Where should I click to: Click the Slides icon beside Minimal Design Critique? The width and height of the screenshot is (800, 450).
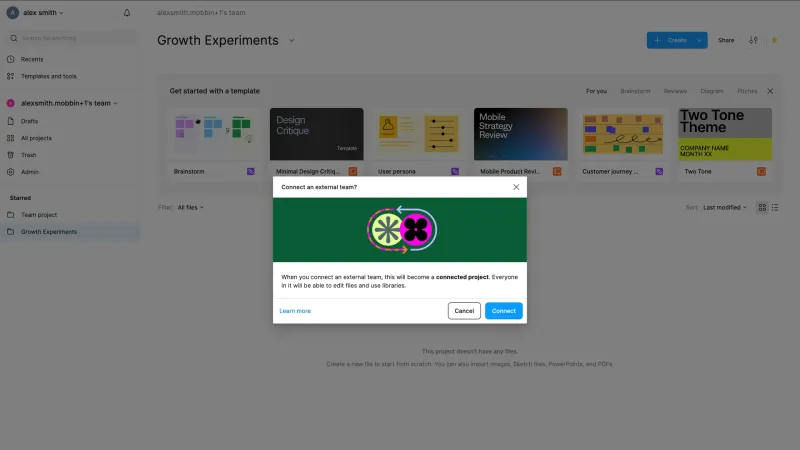(x=353, y=171)
